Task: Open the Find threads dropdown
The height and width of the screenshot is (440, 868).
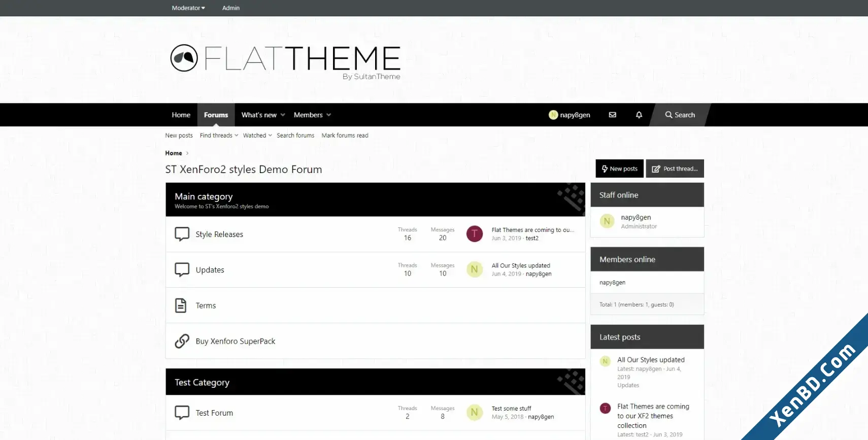Action: point(219,136)
